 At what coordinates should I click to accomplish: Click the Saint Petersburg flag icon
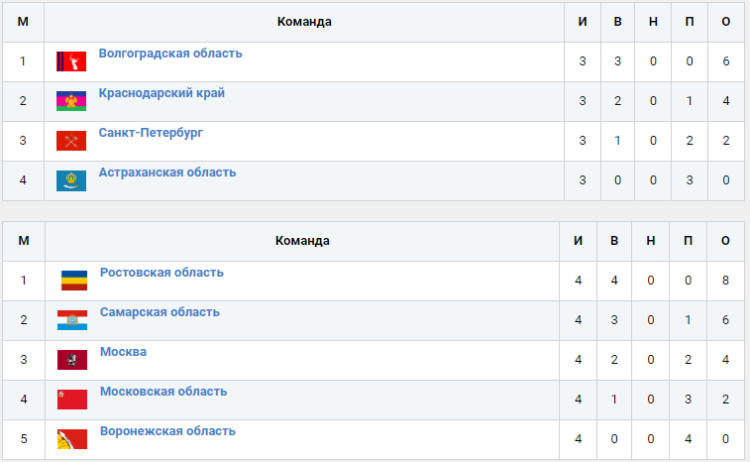tap(71, 141)
